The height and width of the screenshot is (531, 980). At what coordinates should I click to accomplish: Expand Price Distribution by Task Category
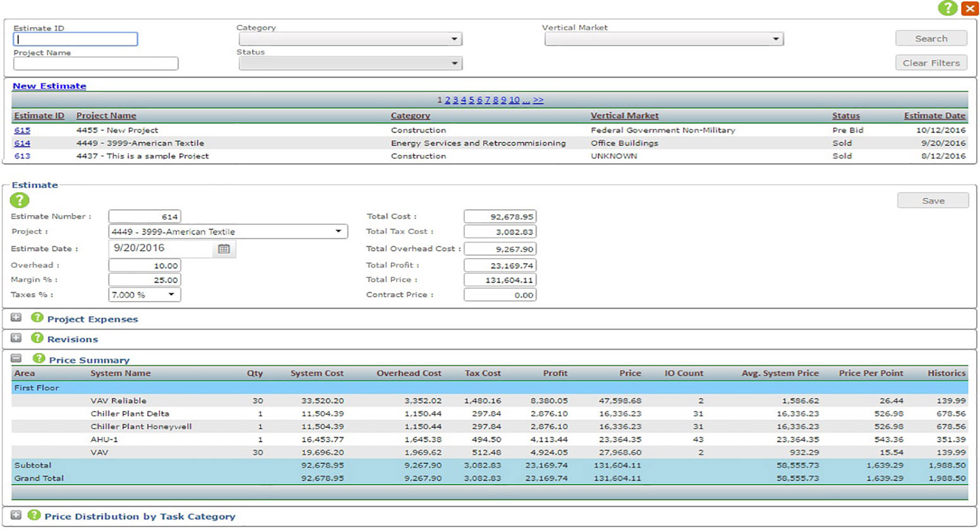pos(16,515)
